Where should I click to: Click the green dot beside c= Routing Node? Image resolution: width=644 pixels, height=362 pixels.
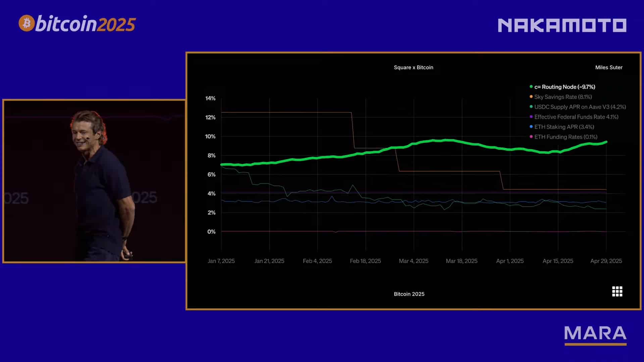coord(531,87)
